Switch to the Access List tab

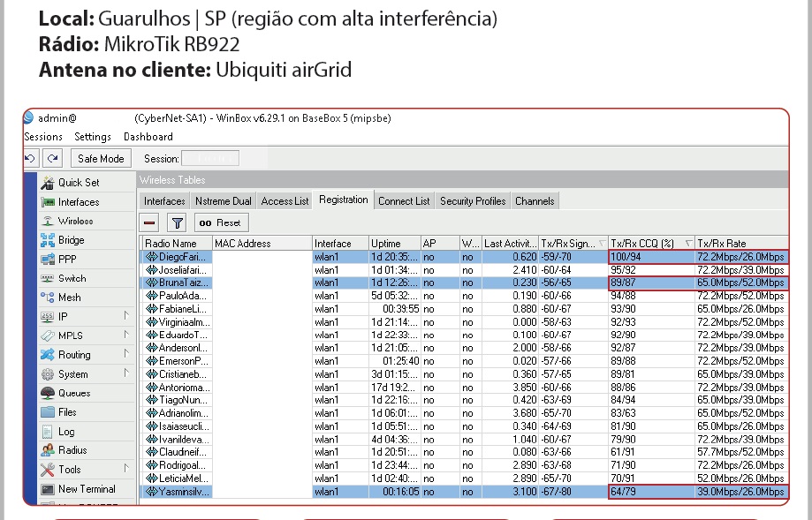pos(285,201)
